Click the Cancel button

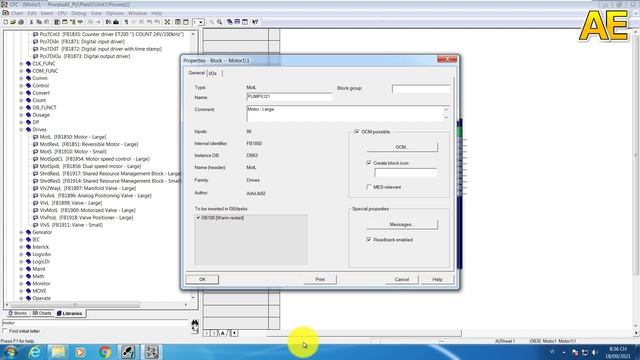point(402,280)
